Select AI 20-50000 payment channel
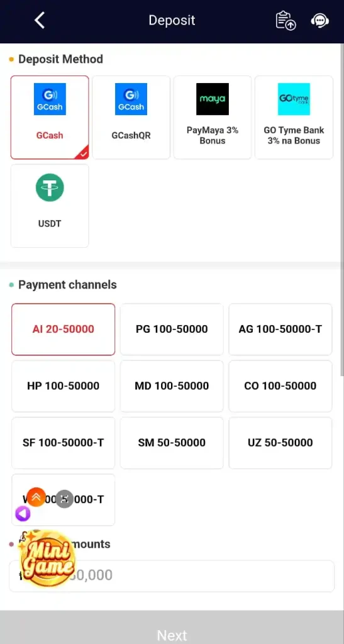 pyautogui.click(x=64, y=330)
